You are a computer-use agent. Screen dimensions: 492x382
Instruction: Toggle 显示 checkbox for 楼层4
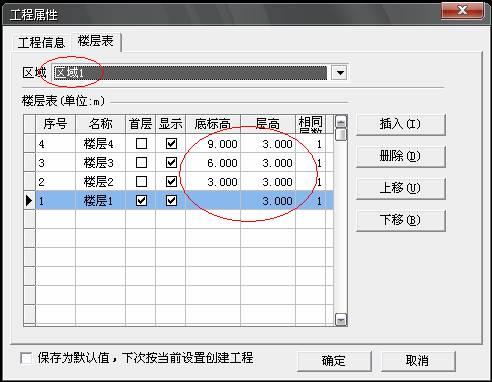coord(171,144)
